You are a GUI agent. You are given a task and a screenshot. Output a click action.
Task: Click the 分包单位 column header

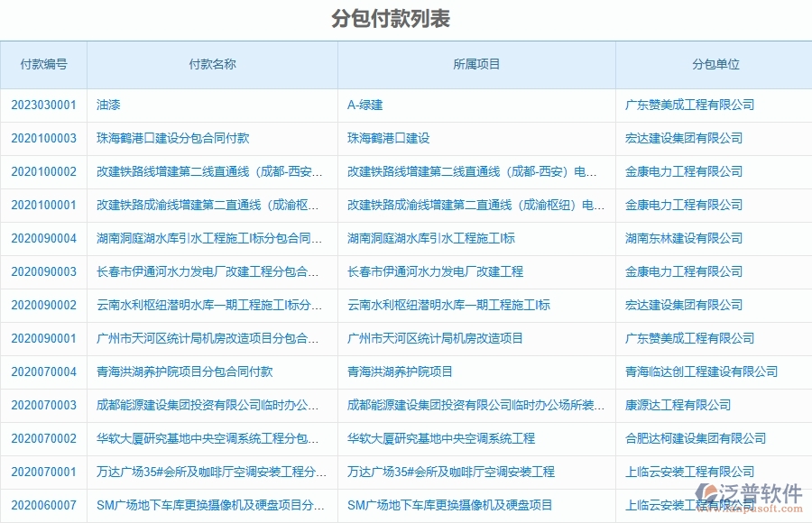[715, 64]
